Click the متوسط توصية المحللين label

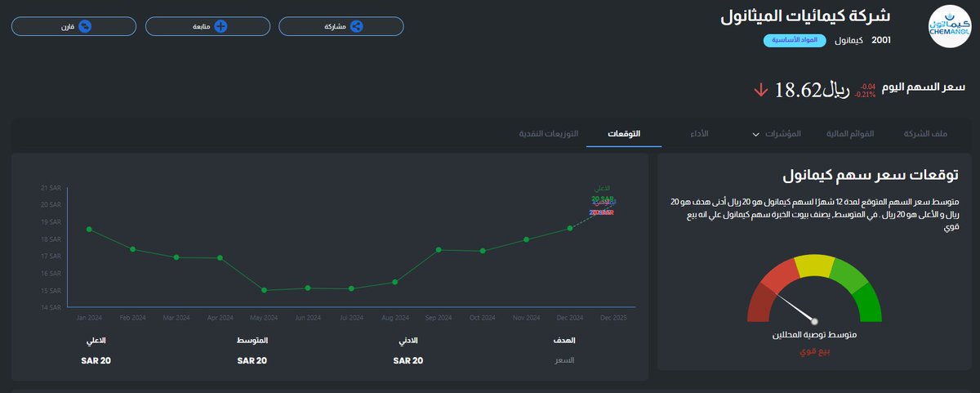coord(814,335)
